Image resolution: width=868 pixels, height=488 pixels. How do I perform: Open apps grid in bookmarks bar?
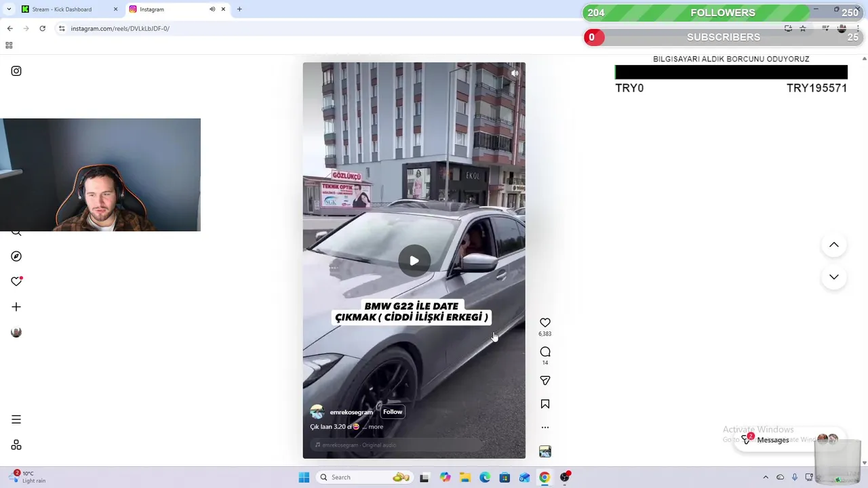(9, 45)
